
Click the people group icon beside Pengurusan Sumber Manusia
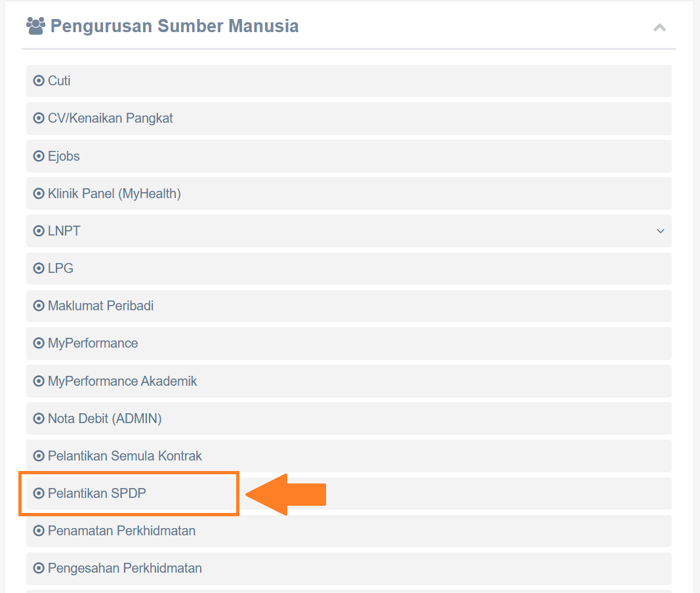(35, 26)
